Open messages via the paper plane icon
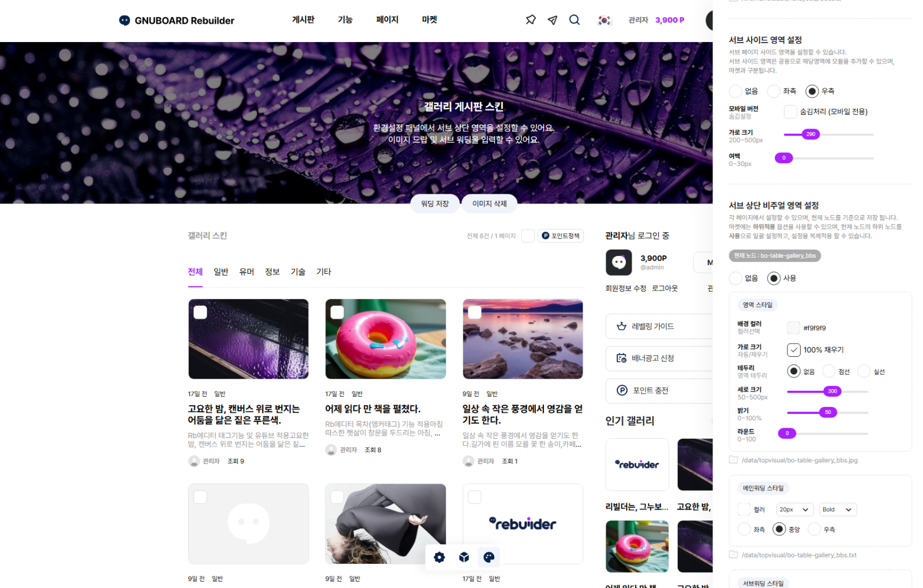The width and height of the screenshot is (923, 588). [553, 20]
